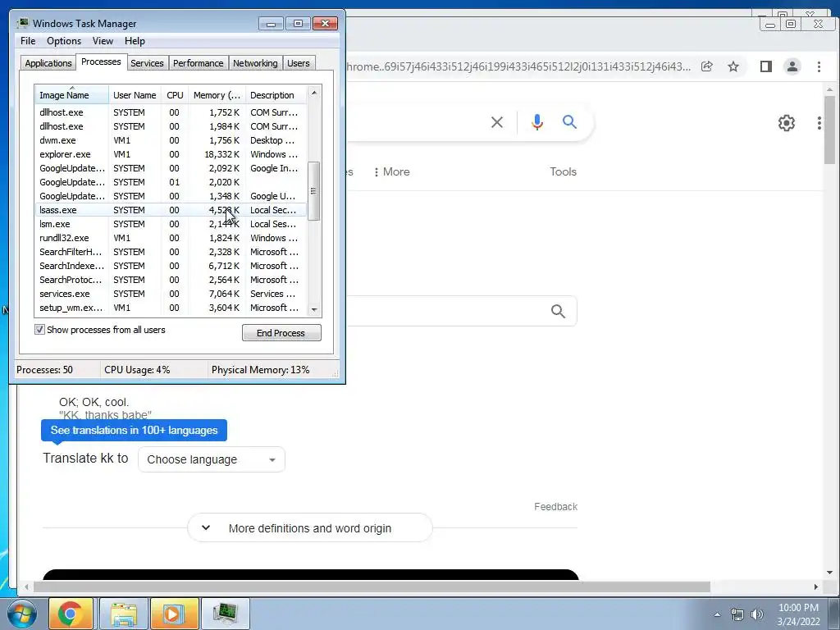Viewport: 840px width, 630px height.
Task: Click See translations in 100+ languages
Action: (x=134, y=430)
